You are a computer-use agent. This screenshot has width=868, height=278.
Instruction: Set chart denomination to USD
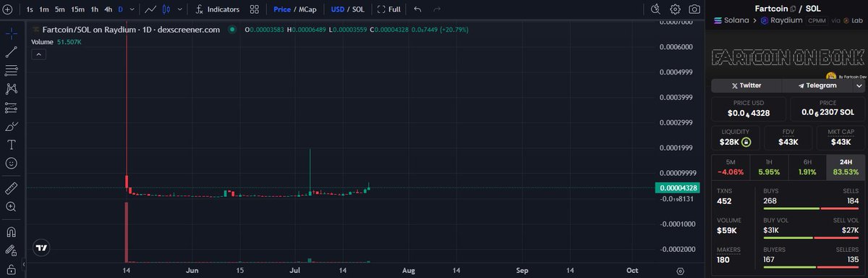click(338, 9)
